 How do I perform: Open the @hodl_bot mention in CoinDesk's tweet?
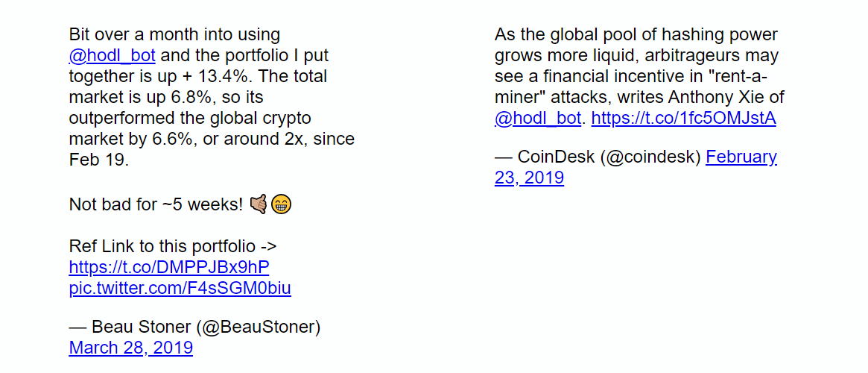point(537,119)
